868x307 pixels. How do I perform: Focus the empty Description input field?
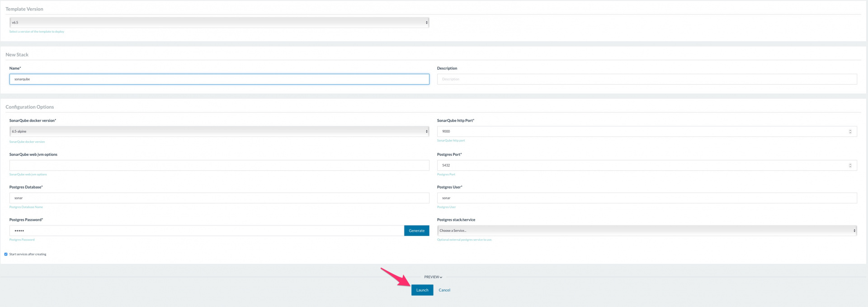[x=646, y=79]
